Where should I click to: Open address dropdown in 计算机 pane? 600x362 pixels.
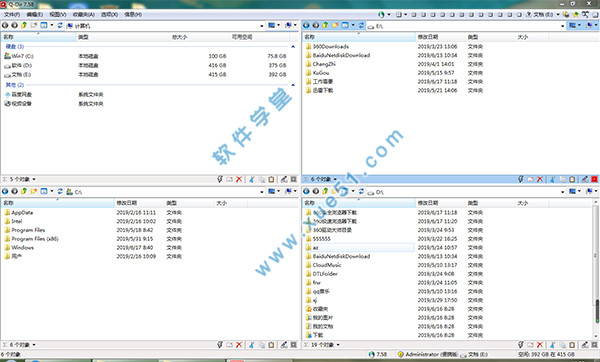coord(262,26)
